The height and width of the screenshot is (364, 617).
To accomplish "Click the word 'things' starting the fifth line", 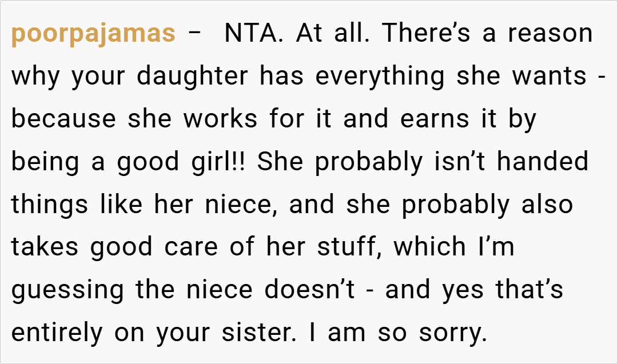I will click(x=48, y=205).
